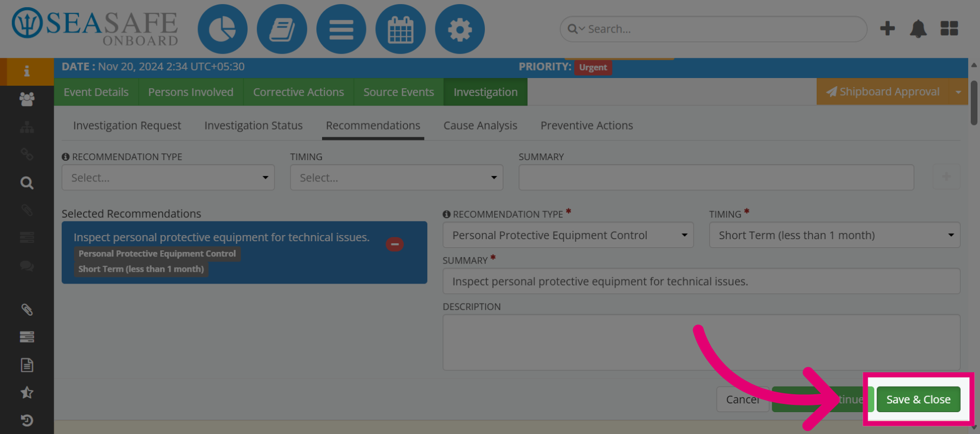This screenshot has width=980, height=434.
Task: Open Investigation Request sub-tab
Action: pos(127,125)
